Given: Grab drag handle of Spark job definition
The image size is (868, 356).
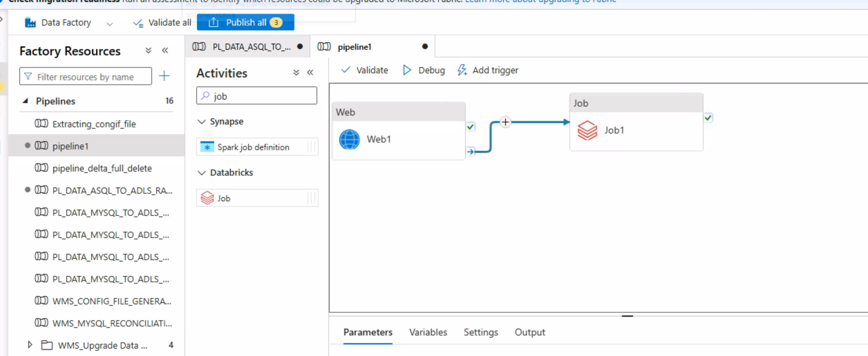Looking at the screenshot, I should click(x=312, y=147).
